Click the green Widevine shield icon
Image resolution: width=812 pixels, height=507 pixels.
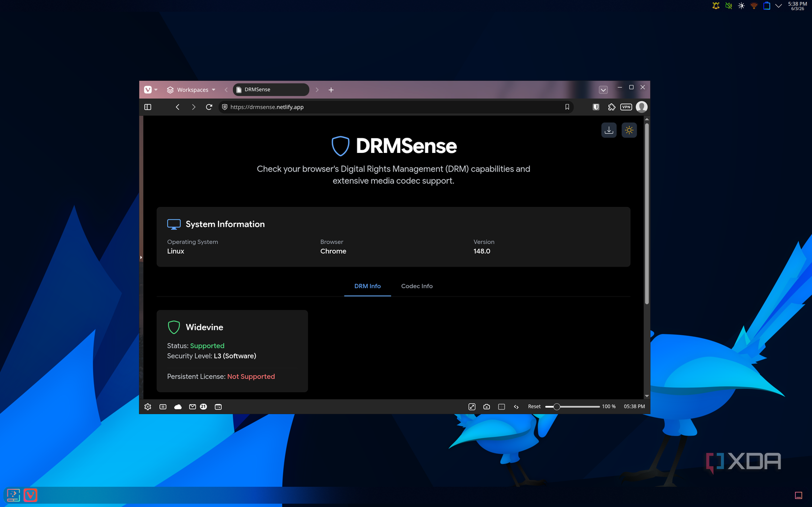[174, 327]
